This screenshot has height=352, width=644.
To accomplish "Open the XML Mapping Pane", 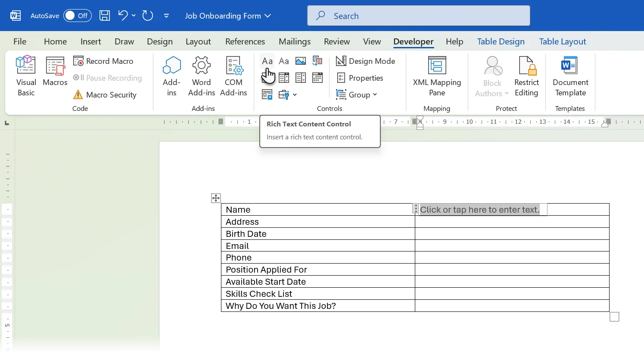I will coord(437,76).
